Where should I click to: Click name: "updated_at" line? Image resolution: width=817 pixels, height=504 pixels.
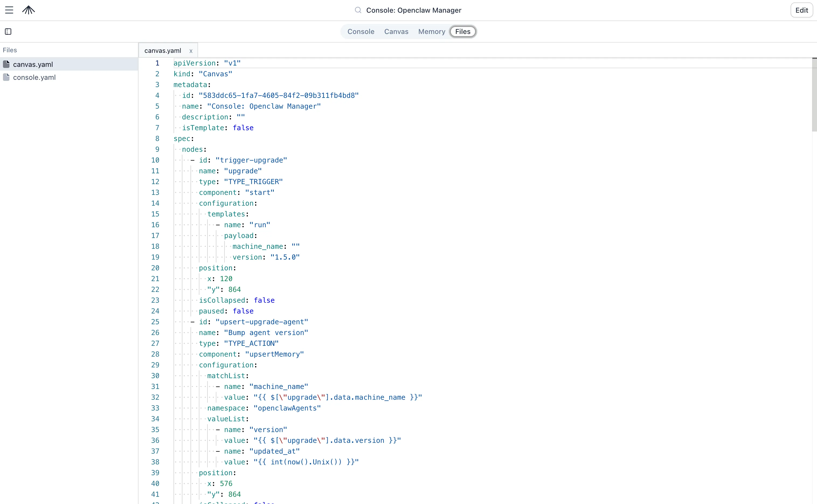click(x=258, y=451)
